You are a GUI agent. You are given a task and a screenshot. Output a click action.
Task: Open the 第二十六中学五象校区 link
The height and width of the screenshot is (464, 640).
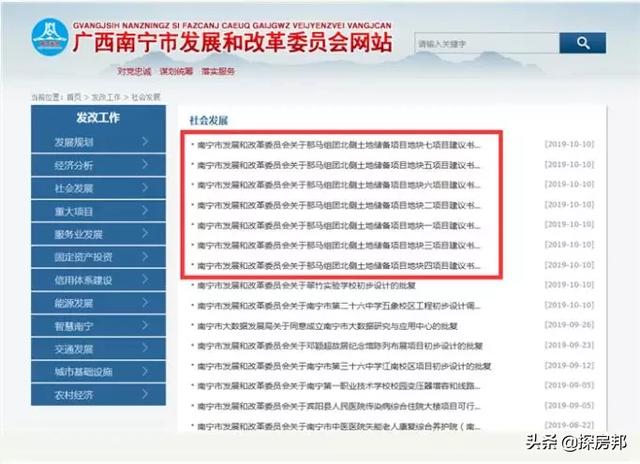click(x=339, y=306)
